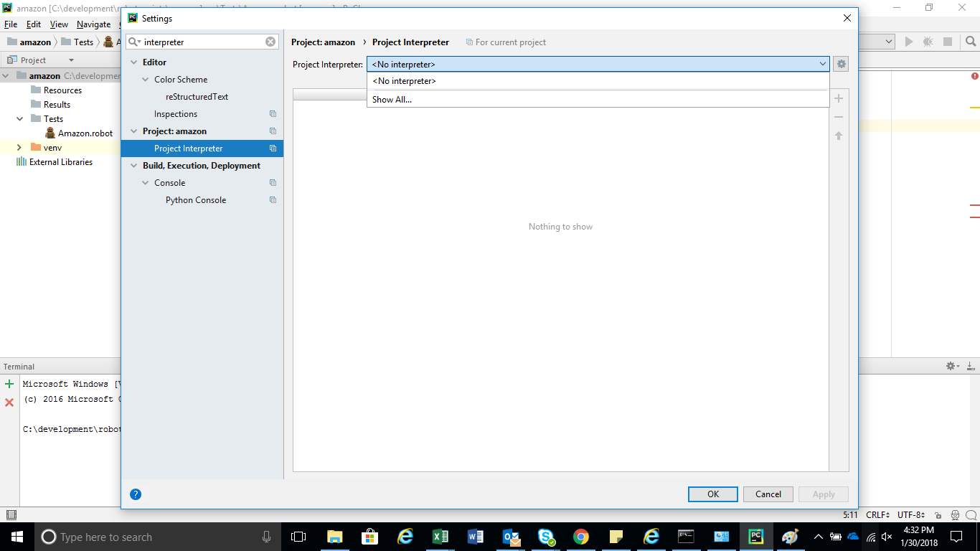The width and height of the screenshot is (980, 551).
Task: Click the Amazon.robot file icon
Action: [x=50, y=133]
